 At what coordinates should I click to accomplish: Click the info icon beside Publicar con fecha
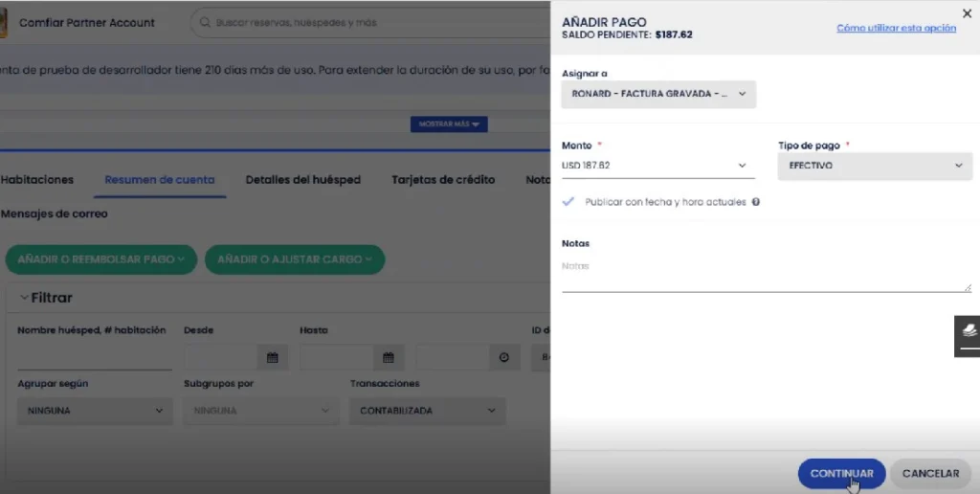pyautogui.click(x=756, y=203)
